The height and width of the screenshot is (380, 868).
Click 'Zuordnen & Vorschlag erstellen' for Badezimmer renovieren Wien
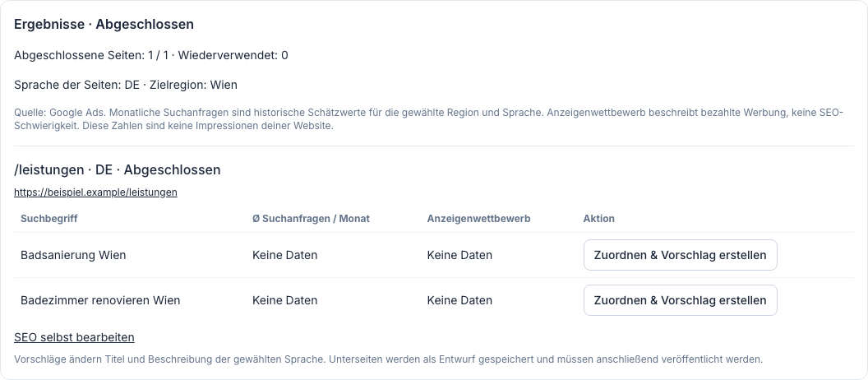pos(681,300)
